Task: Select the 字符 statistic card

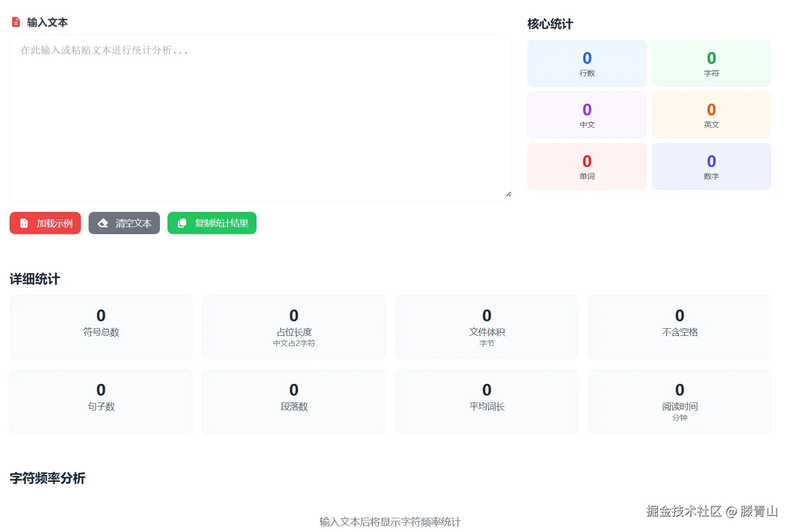Action: click(711, 63)
